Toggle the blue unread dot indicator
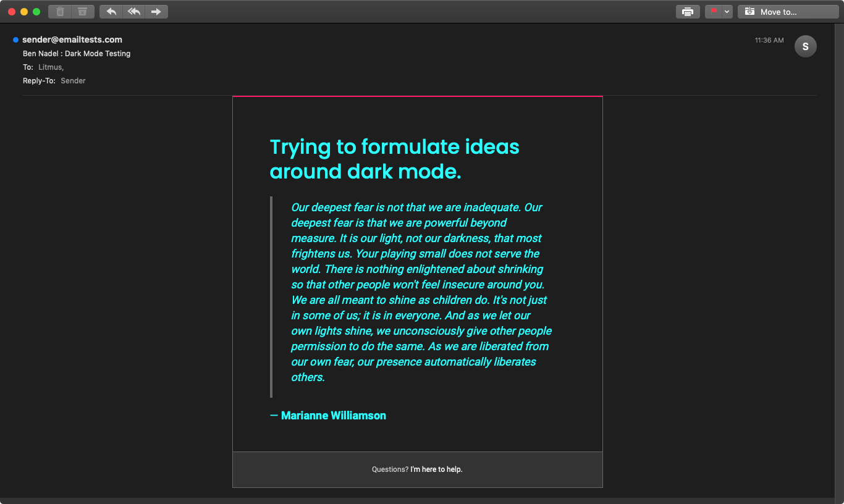The image size is (844, 504). pyautogui.click(x=15, y=40)
